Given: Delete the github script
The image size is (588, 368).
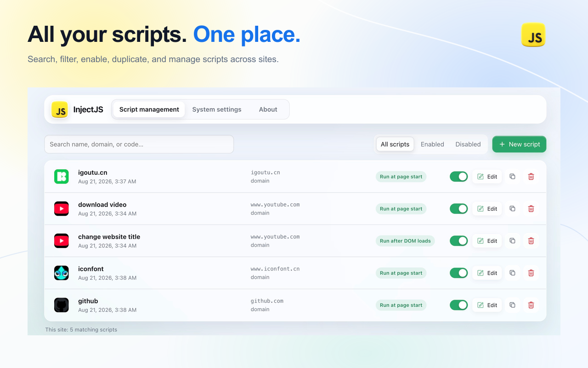Looking at the screenshot, I should pos(531,305).
